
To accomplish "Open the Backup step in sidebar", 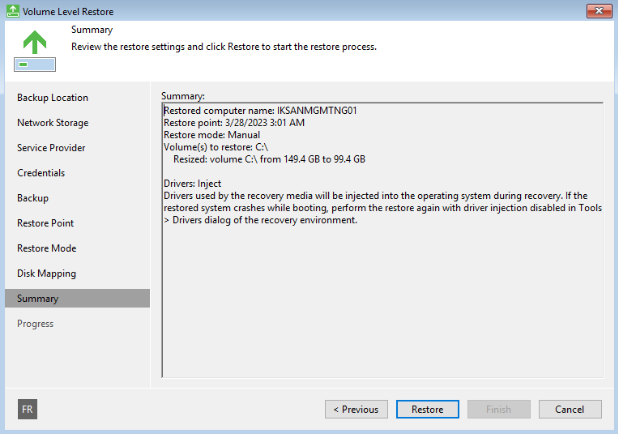I will pos(33,198).
